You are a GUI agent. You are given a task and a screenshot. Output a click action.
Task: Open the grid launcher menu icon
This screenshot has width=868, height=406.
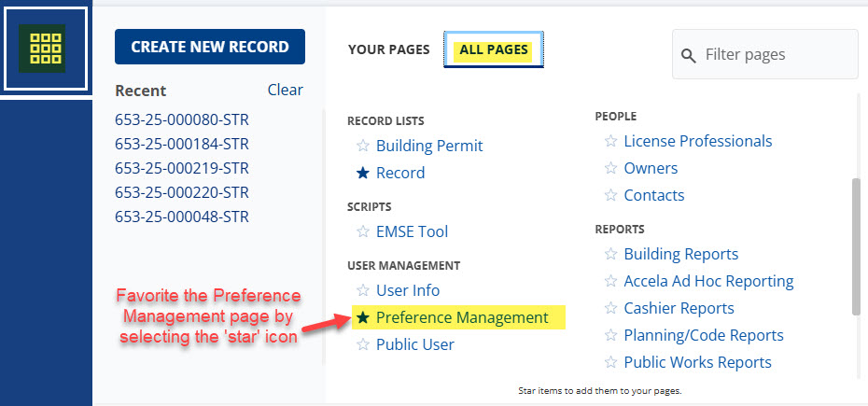point(46,49)
